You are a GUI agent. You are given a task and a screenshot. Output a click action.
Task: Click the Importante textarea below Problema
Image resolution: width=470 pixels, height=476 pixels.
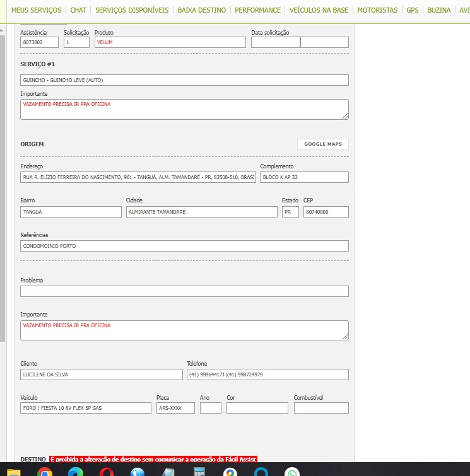pos(184,330)
